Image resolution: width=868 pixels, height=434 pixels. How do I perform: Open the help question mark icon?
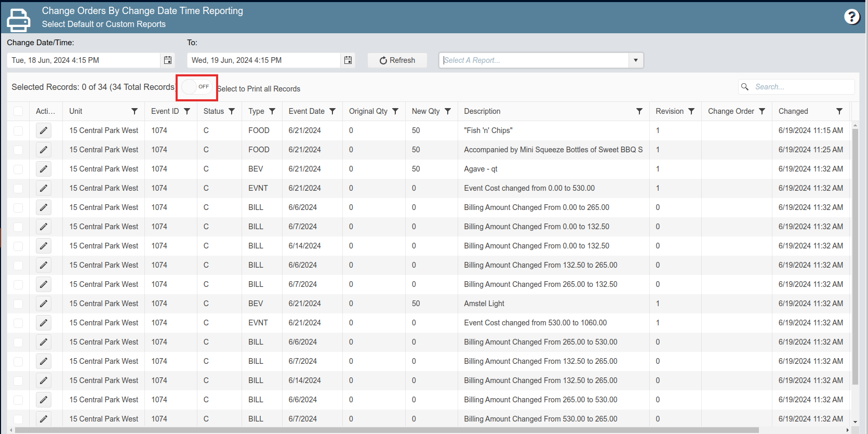click(851, 17)
